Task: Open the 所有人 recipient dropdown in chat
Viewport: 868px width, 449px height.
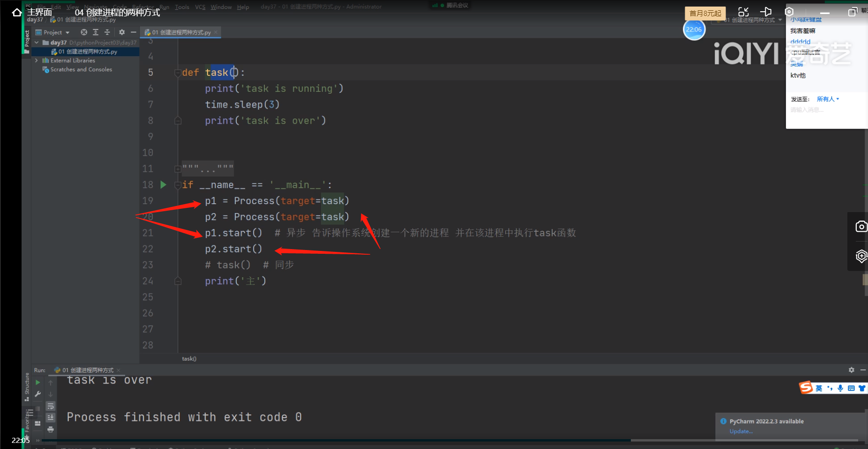Action: (x=828, y=99)
